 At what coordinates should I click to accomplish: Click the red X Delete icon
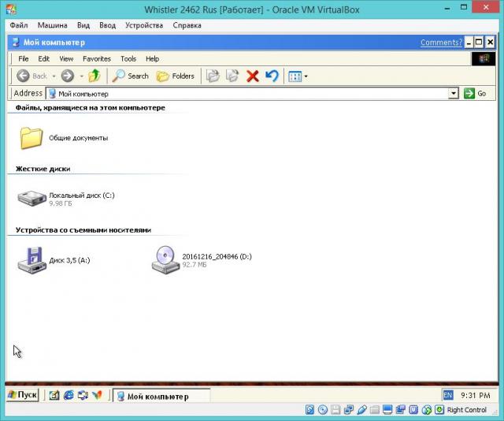tap(253, 76)
